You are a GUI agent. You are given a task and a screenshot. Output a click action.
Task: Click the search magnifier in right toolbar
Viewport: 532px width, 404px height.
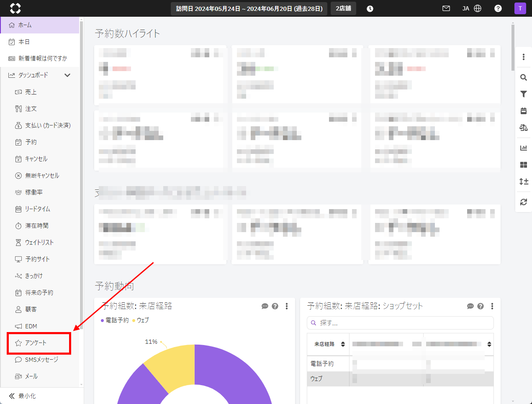point(524,77)
